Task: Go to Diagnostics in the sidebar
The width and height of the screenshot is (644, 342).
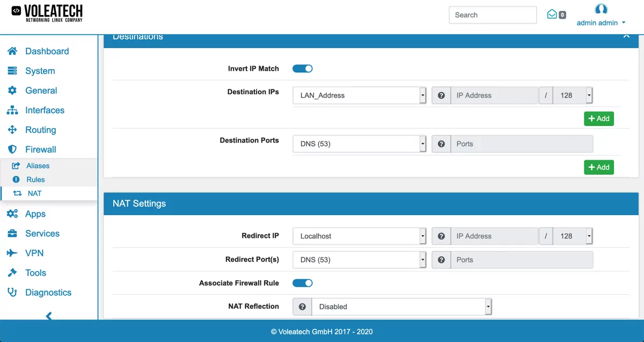Action: pyautogui.click(x=48, y=293)
